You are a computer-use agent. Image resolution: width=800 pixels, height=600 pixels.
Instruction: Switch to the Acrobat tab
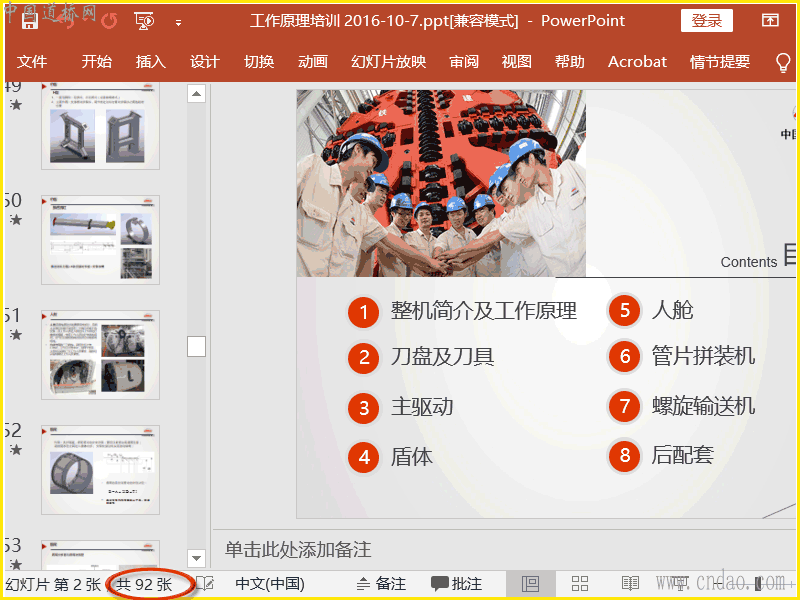point(637,62)
